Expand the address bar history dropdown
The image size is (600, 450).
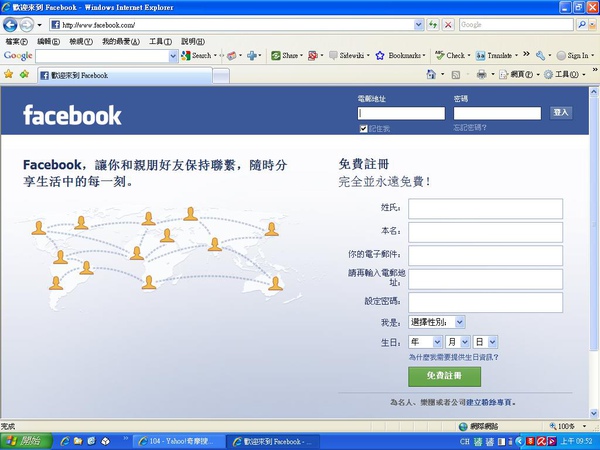click(419, 25)
